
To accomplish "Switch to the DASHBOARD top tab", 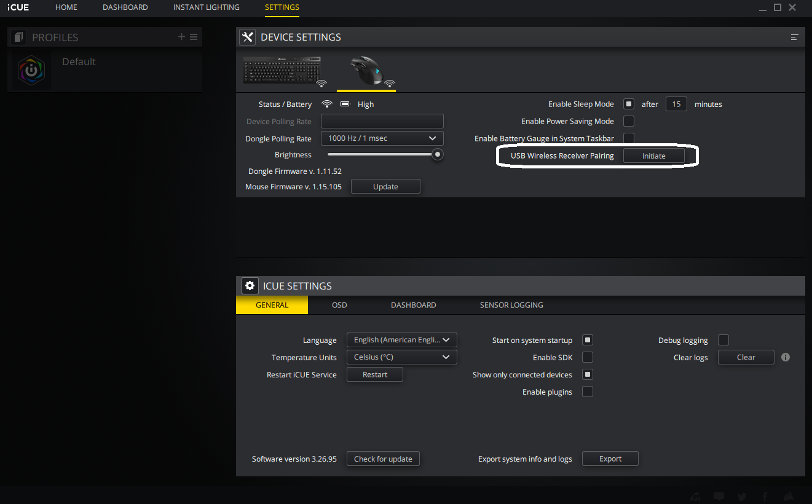I will point(125,7).
